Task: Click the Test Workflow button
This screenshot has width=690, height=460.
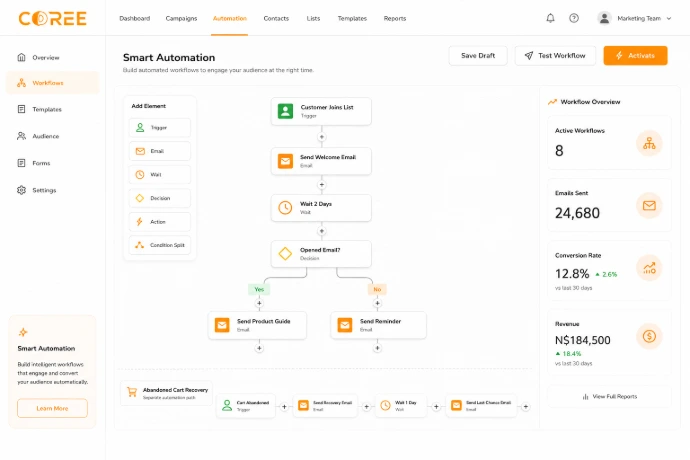Action: coord(555,55)
